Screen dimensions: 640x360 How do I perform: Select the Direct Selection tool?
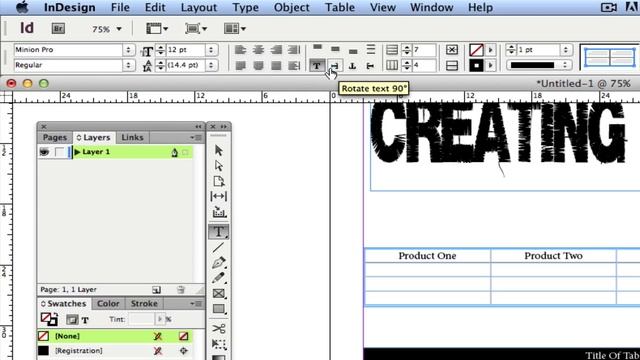pyautogui.click(x=218, y=166)
